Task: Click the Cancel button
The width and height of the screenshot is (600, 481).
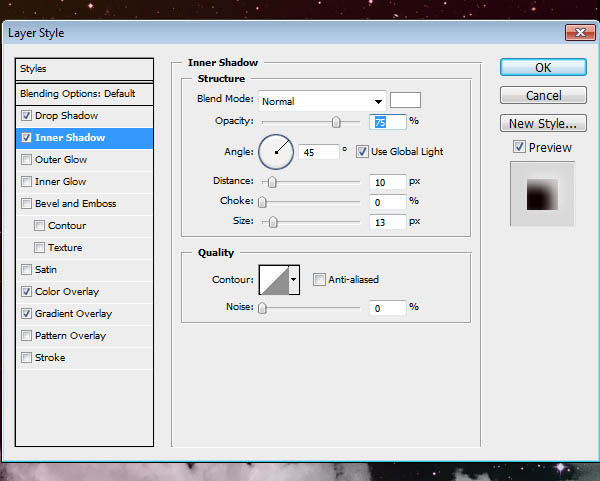Action: tap(542, 96)
